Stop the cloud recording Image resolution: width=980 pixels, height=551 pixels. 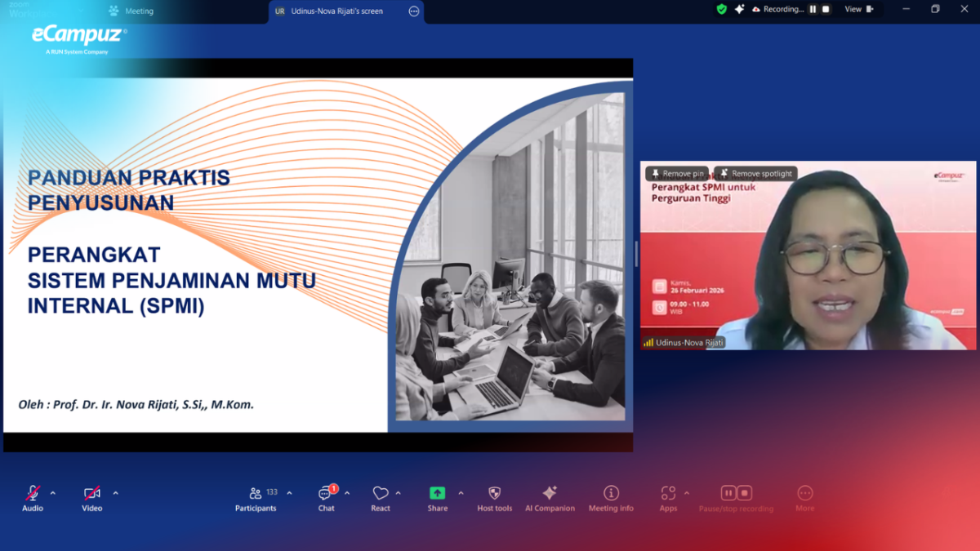[745, 493]
